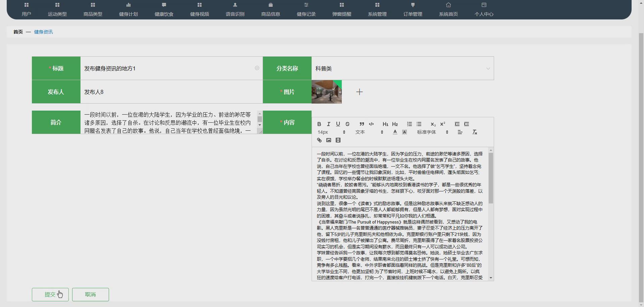
Task: Apply superscript formatting
Action: tap(442, 124)
